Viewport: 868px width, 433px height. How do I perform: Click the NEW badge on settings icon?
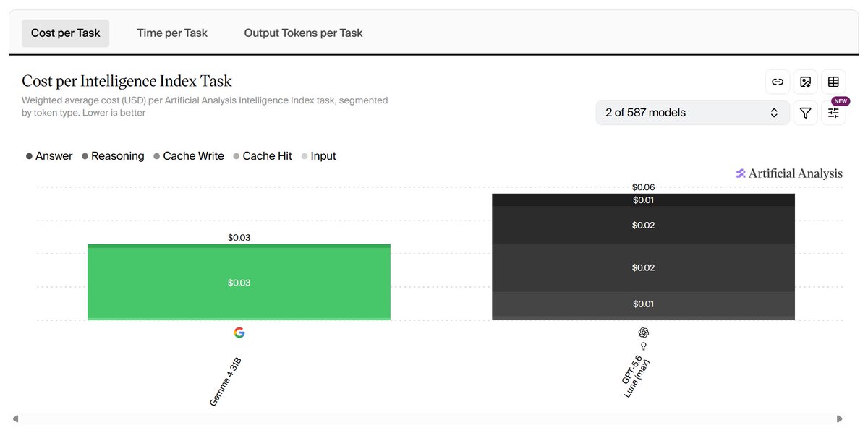[x=840, y=101]
